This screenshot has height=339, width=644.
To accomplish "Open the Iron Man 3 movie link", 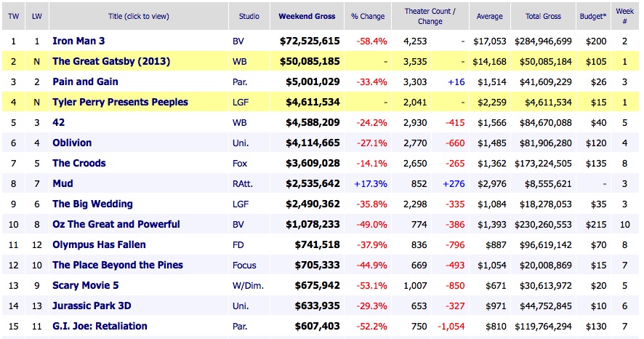I will (84, 41).
